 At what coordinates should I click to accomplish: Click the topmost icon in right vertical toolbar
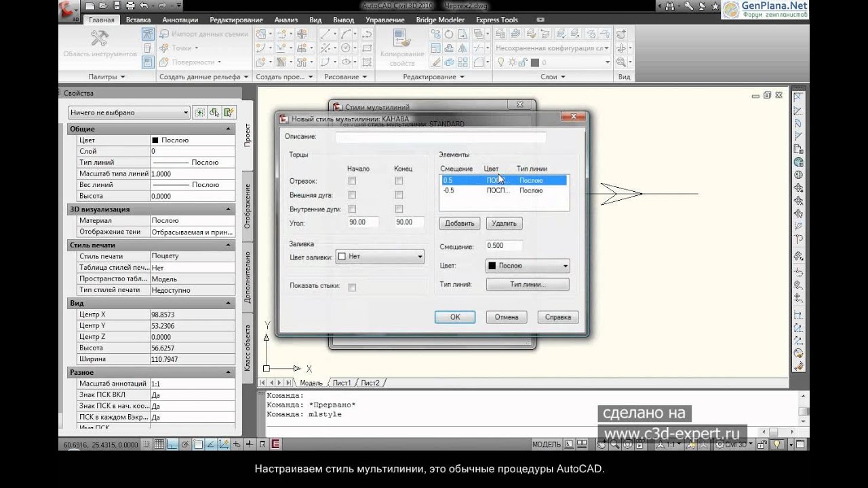[x=798, y=97]
